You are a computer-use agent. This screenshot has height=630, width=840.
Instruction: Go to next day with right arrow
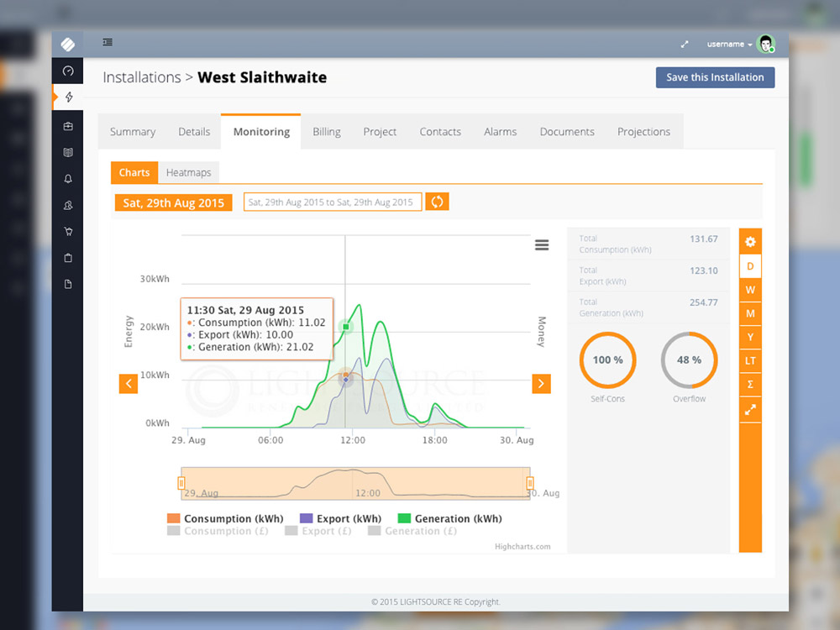click(541, 384)
